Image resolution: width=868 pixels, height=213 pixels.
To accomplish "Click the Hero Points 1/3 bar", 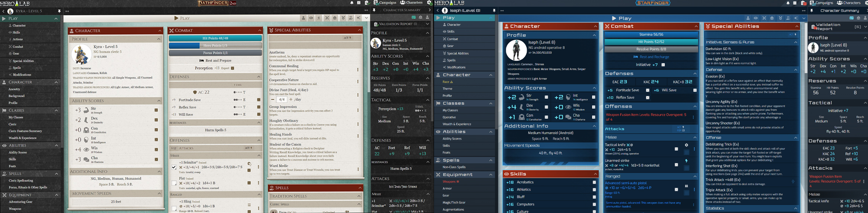I will [x=215, y=45].
